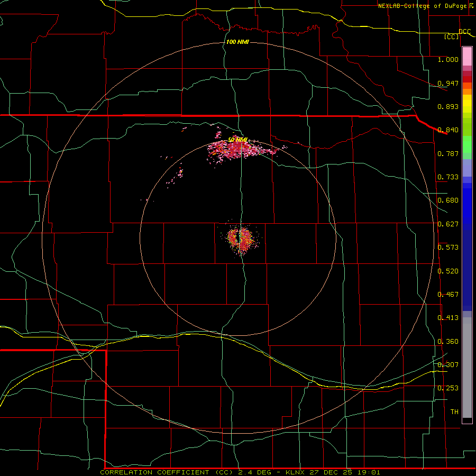Click the 0.947 color scale value
This screenshot has width=476, height=476.
click(x=448, y=83)
